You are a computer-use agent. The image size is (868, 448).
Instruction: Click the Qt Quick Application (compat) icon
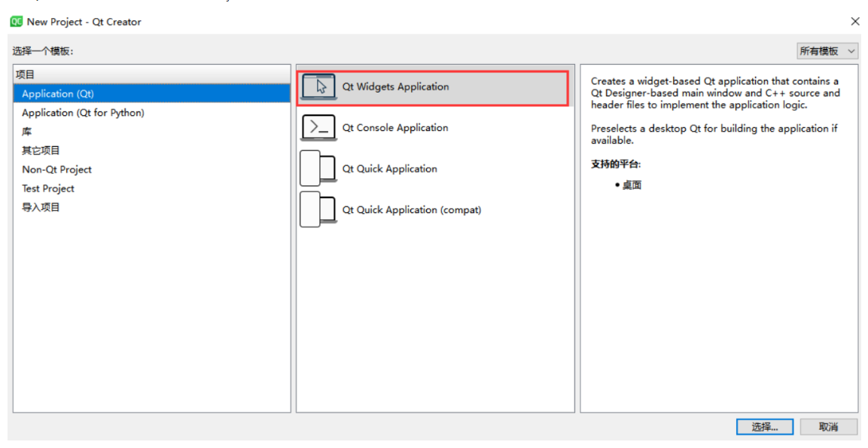pyautogui.click(x=318, y=209)
